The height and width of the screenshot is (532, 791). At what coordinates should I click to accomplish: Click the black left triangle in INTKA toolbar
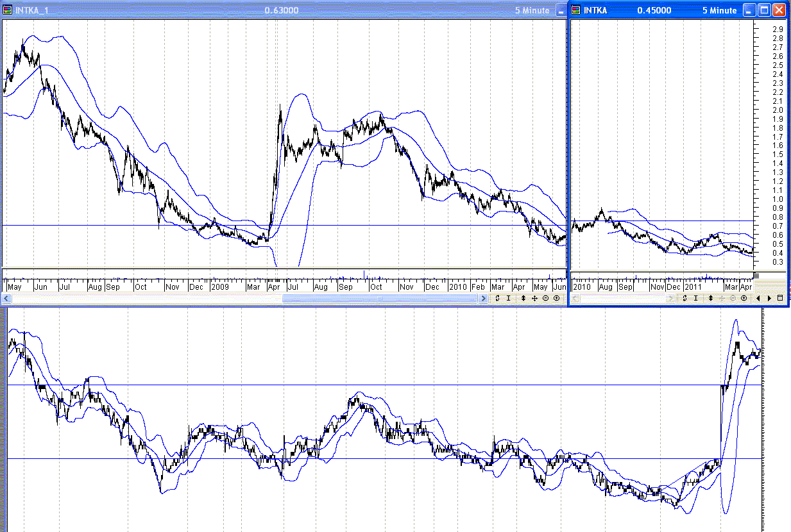(x=758, y=299)
